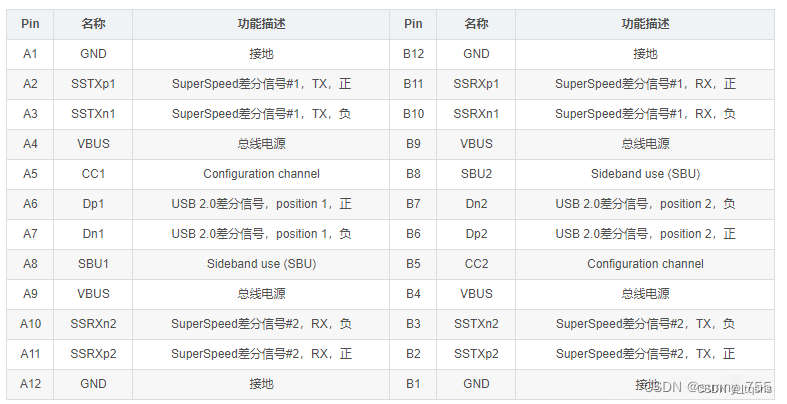This screenshot has width=787, height=404.
Task: Click the Dn2 name cell
Action: (x=476, y=204)
